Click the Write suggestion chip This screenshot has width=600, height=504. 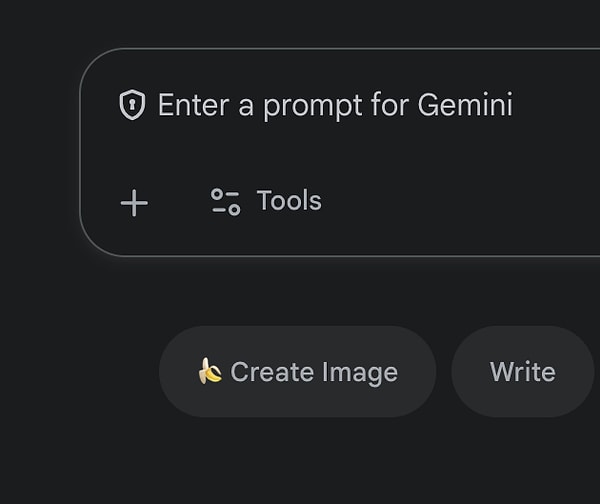(x=522, y=372)
